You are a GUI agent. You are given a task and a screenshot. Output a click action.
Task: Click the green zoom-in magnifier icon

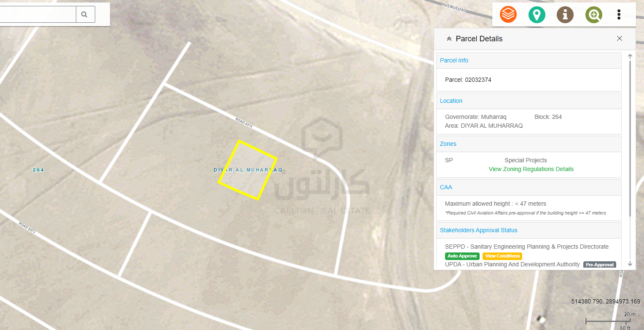point(593,15)
